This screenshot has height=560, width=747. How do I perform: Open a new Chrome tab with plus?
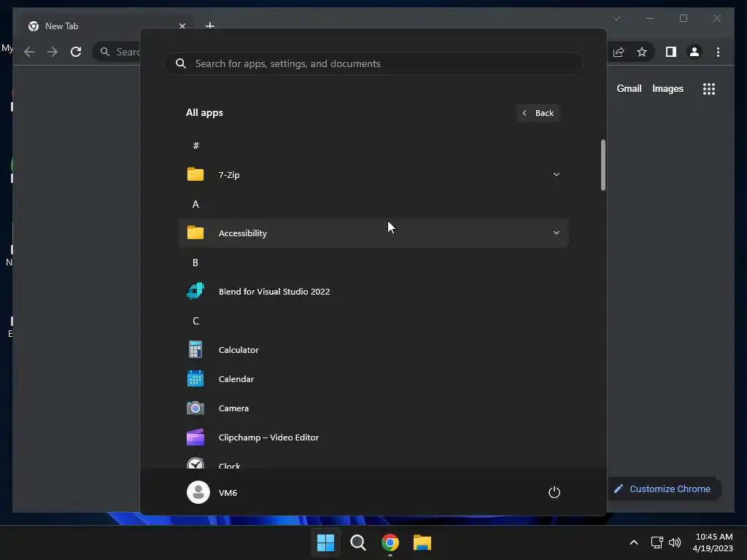coord(209,26)
